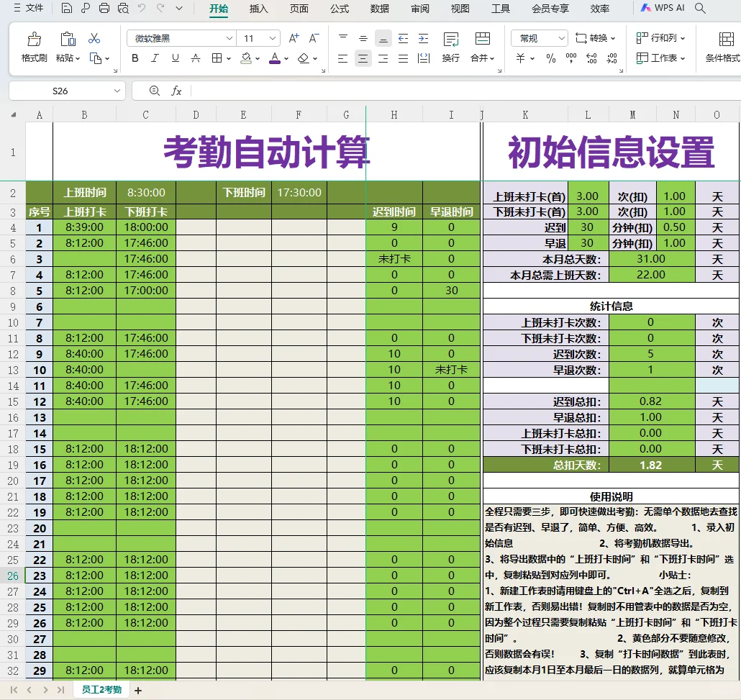Switch to the 视图 tab
This screenshot has height=700, width=741.
click(x=460, y=9)
